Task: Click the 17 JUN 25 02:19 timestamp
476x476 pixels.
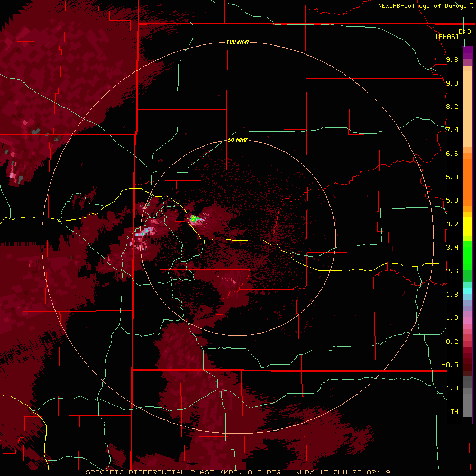Action: (x=354, y=472)
